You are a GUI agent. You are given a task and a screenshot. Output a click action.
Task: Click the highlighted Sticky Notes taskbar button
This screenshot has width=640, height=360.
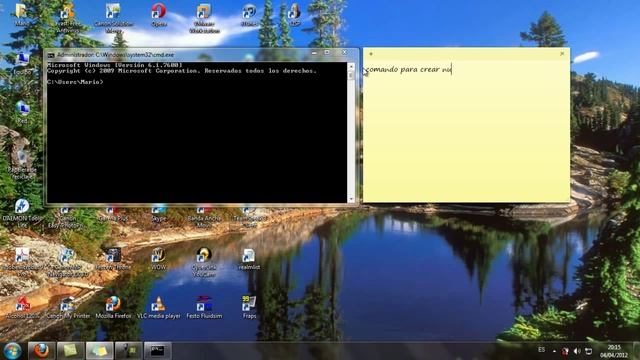point(99,351)
